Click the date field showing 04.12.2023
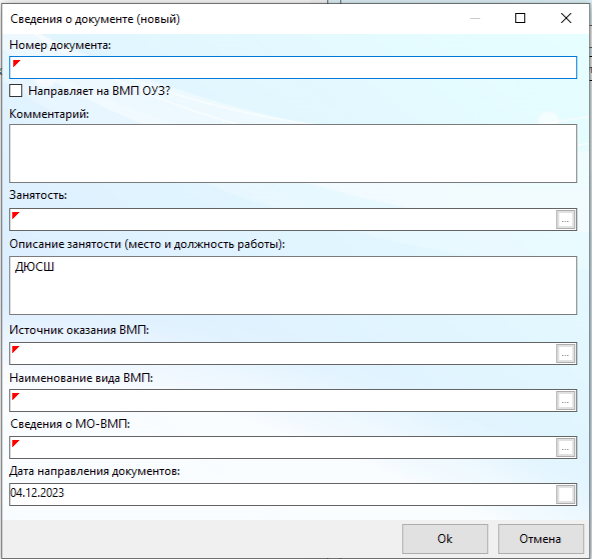The width and height of the screenshot is (592, 559). pos(282,494)
